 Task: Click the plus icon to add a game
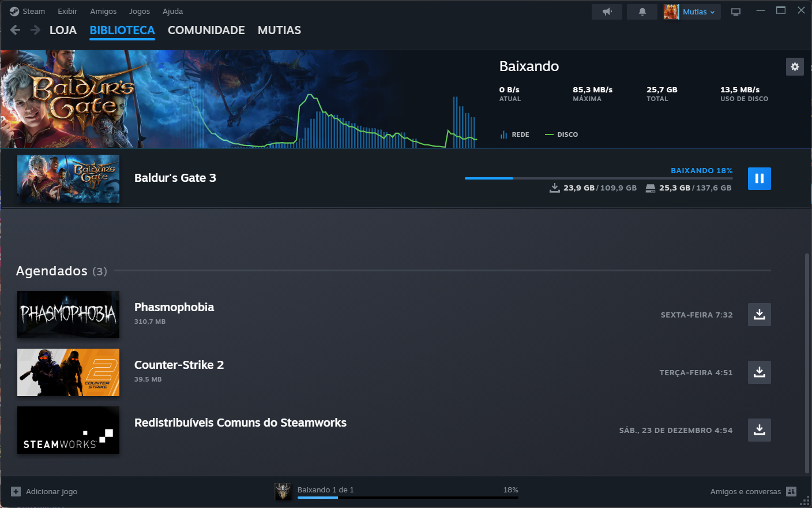pyautogui.click(x=16, y=491)
